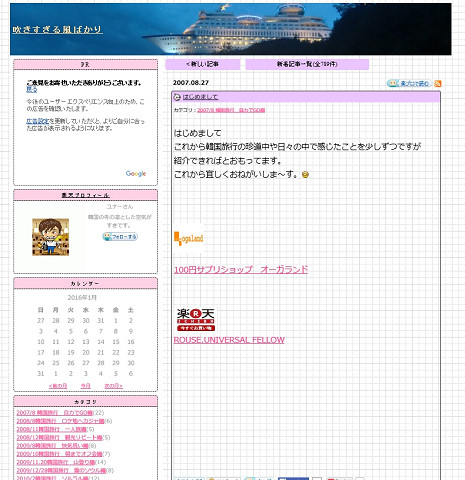Select the 2016年1月 calendar heading
465x480 pixels.
coord(82,297)
